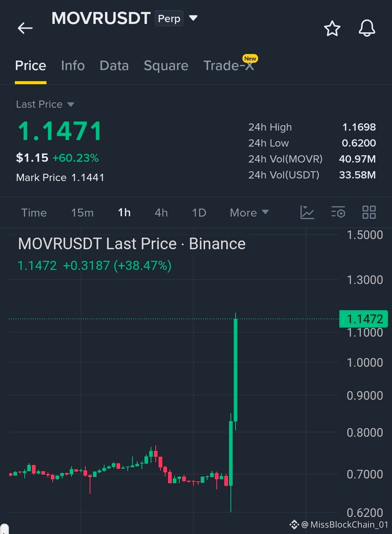Select the 1h timeframe
This screenshot has width=392, height=534.
tap(124, 213)
